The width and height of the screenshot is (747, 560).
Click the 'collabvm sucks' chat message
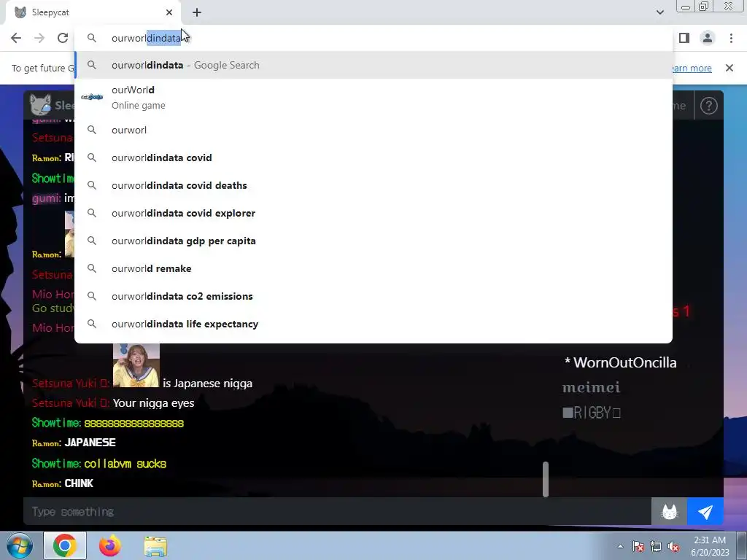[125, 463]
